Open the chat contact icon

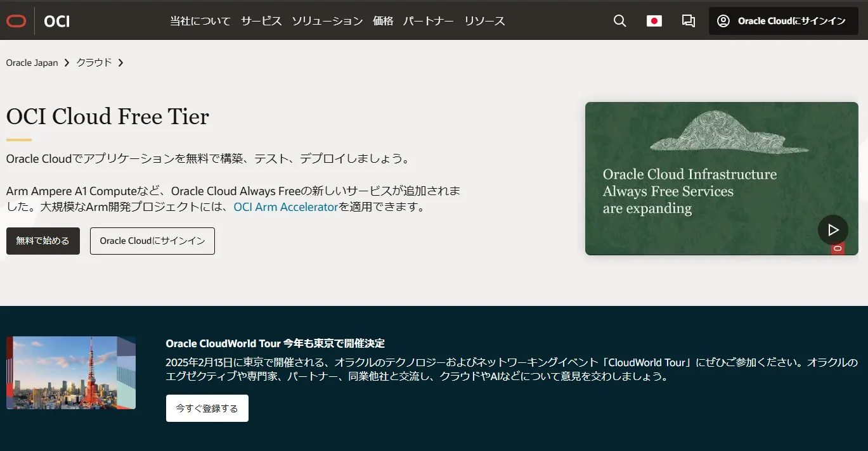[688, 21]
